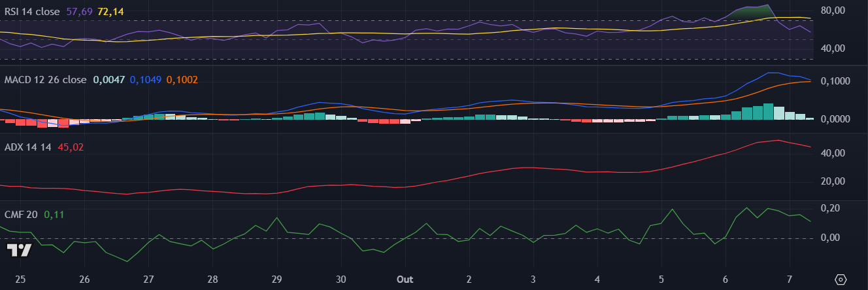Click the blue MACD value 0,1049

pos(145,80)
